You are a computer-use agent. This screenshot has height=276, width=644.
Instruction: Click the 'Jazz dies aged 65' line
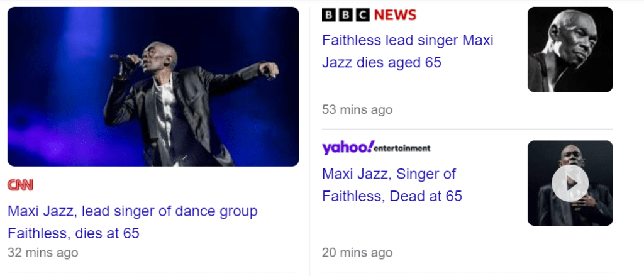381,63
